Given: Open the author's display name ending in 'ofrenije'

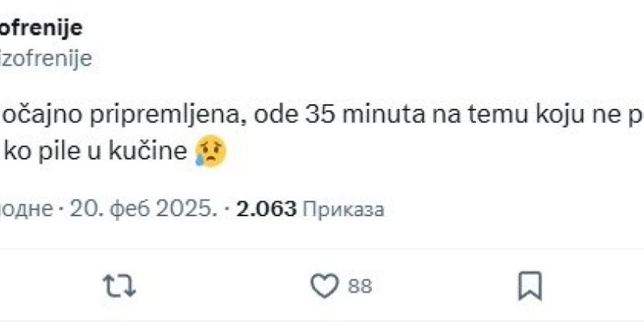Looking at the screenshot, I should pyautogui.click(x=41, y=28).
